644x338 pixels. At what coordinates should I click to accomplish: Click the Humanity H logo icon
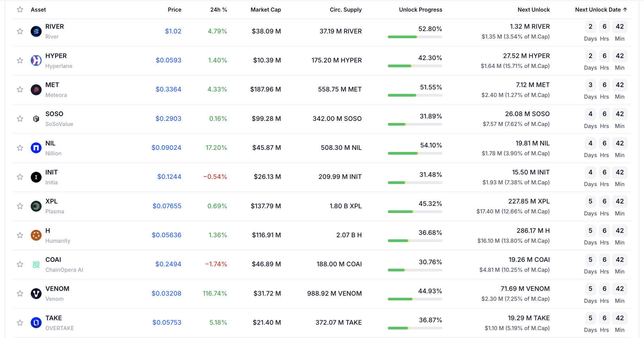[x=36, y=235]
